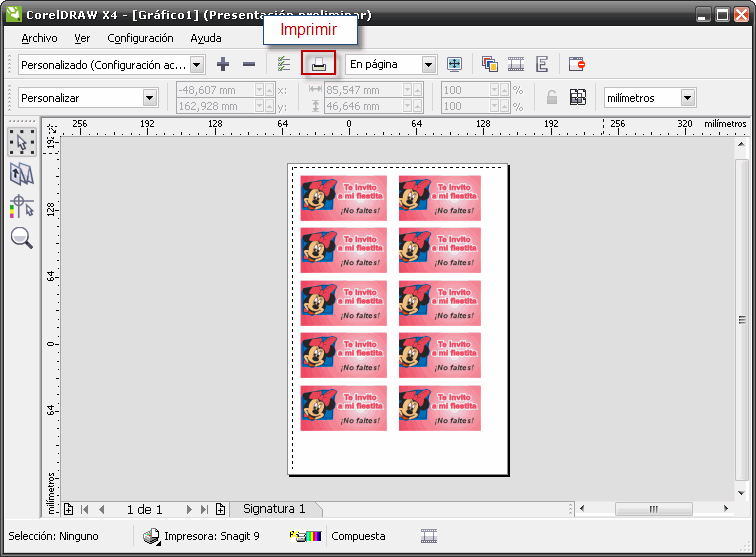Screen dimensions: 756x557
Task: Enable color separations icon
Action: tap(490, 64)
